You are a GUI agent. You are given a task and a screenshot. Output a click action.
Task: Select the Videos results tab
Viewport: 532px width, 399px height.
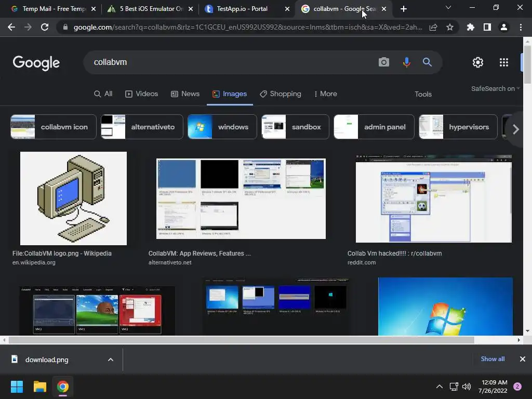141,94
